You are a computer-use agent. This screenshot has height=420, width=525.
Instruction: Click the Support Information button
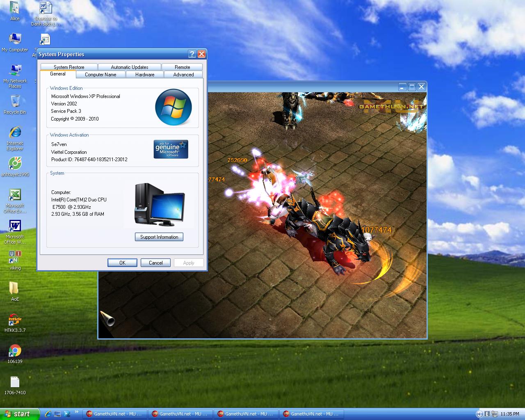pyautogui.click(x=159, y=237)
